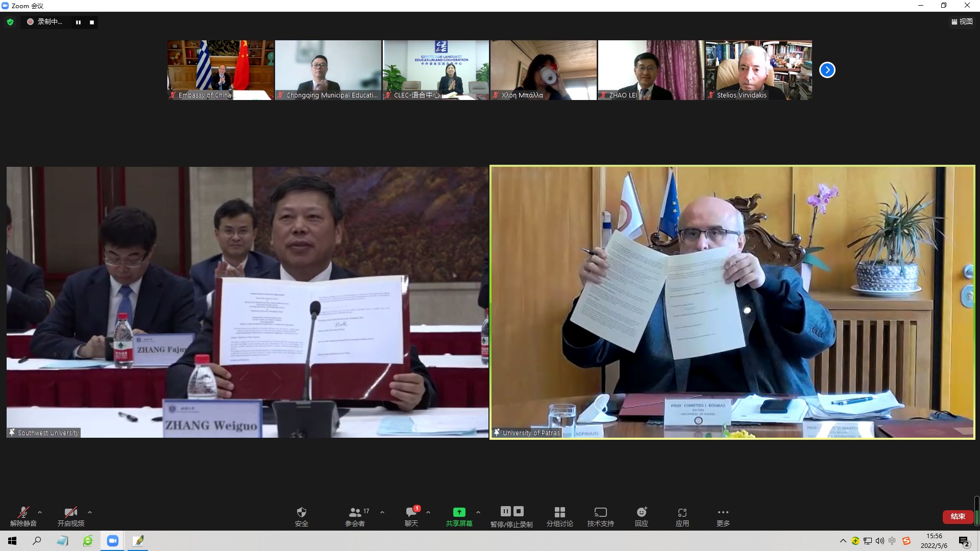Expand share screen options arrow

click(478, 512)
